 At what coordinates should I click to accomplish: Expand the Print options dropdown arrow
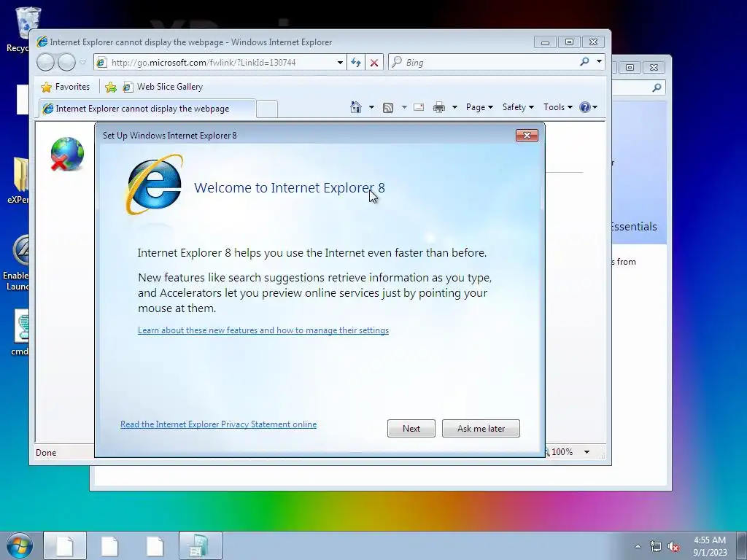(x=454, y=107)
